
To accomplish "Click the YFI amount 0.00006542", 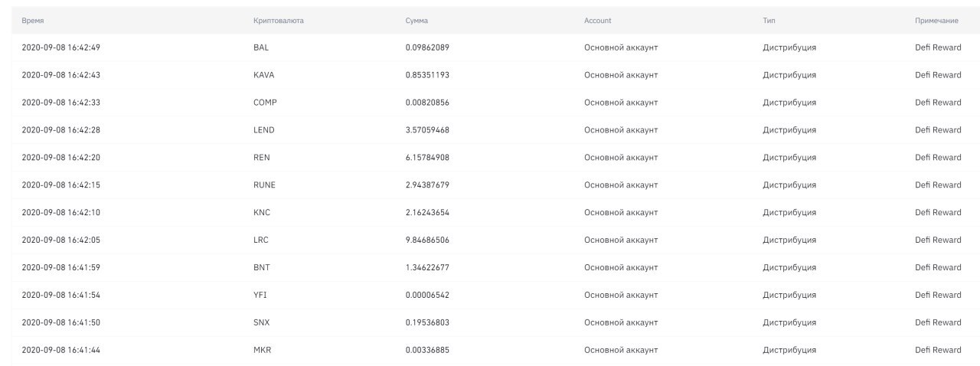I will pyautogui.click(x=427, y=296).
